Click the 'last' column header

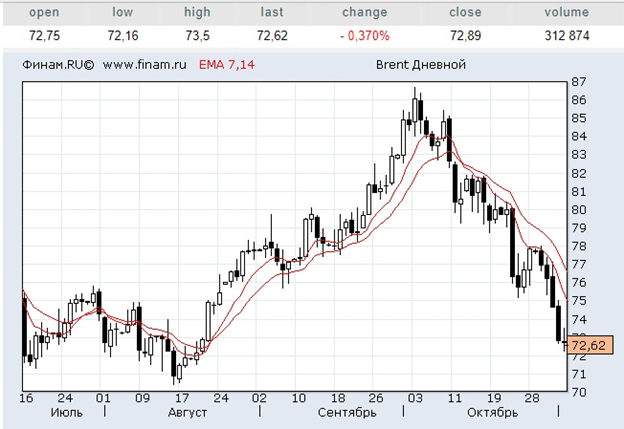[x=272, y=12]
